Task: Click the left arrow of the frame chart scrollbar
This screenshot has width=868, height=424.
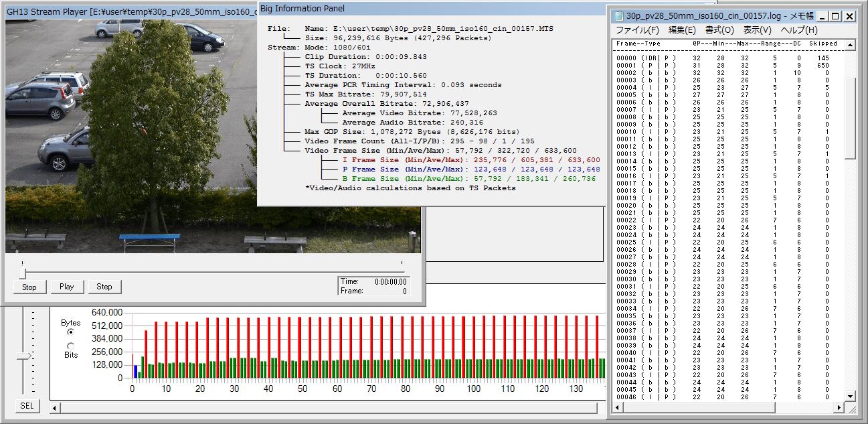Action: (x=55, y=408)
